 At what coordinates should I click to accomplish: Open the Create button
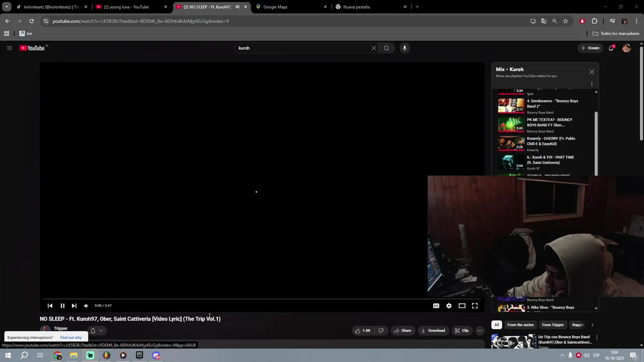click(x=590, y=48)
